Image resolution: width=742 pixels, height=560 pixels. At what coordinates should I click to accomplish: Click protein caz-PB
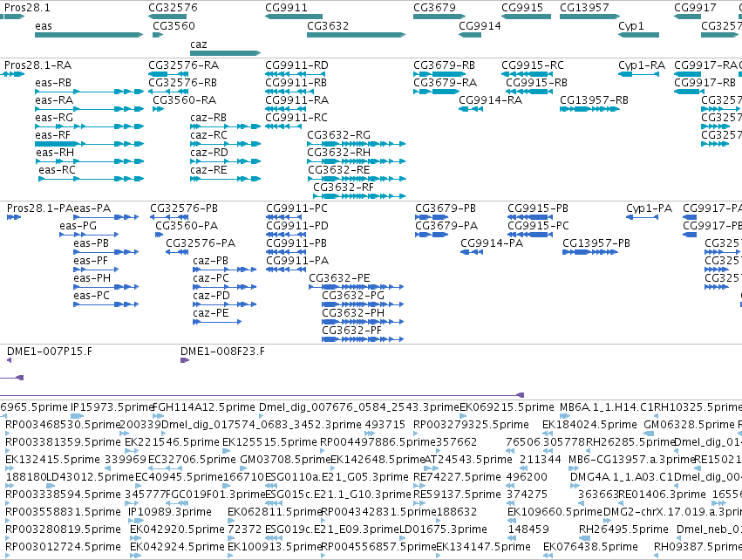(x=225, y=270)
